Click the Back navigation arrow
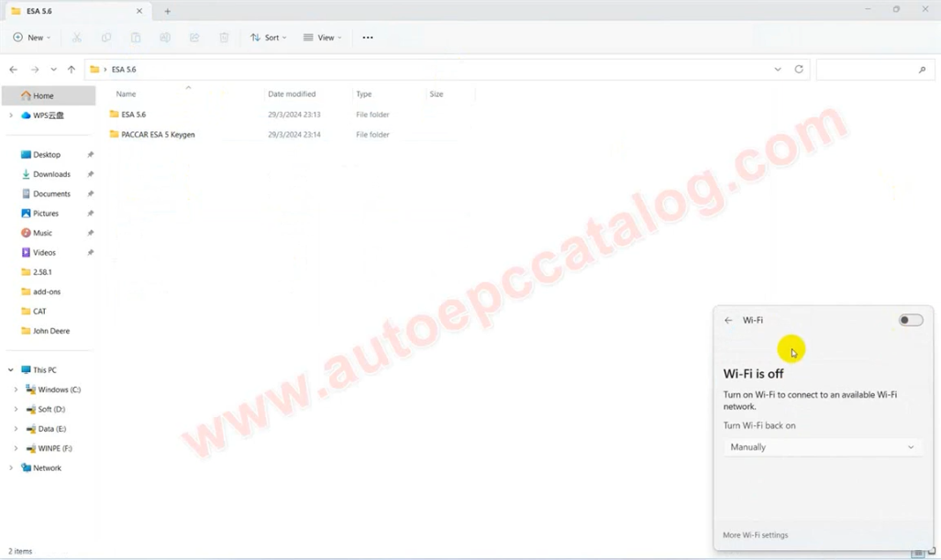The width and height of the screenshot is (941, 560). click(x=13, y=70)
